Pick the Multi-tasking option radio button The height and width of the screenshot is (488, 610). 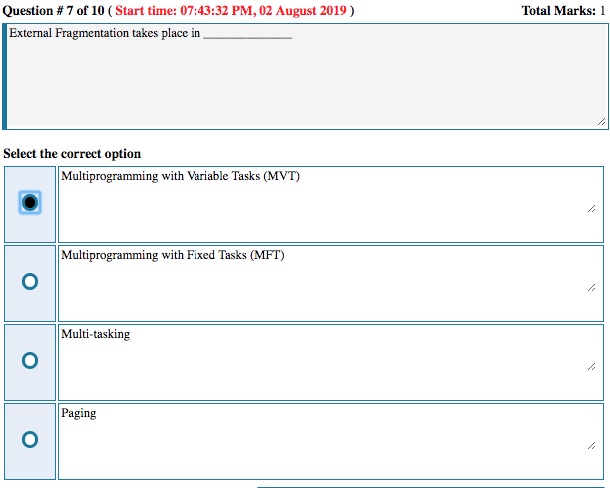click(x=30, y=360)
